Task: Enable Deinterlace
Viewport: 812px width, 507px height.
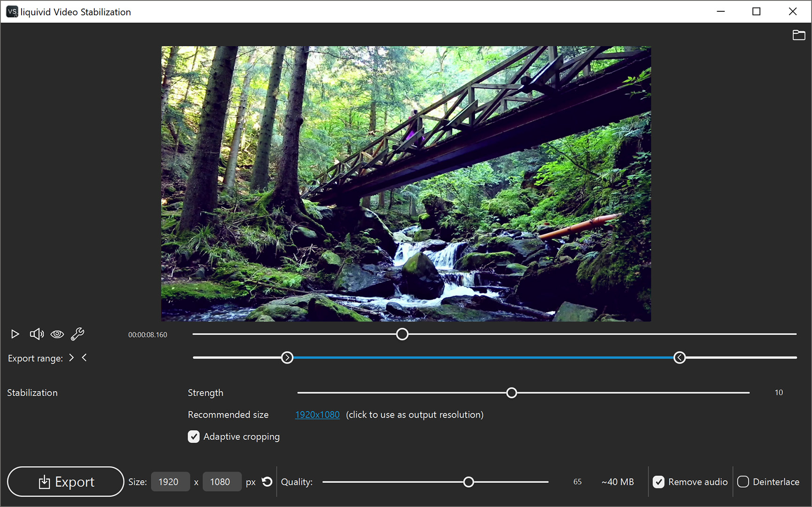Action: (743, 482)
